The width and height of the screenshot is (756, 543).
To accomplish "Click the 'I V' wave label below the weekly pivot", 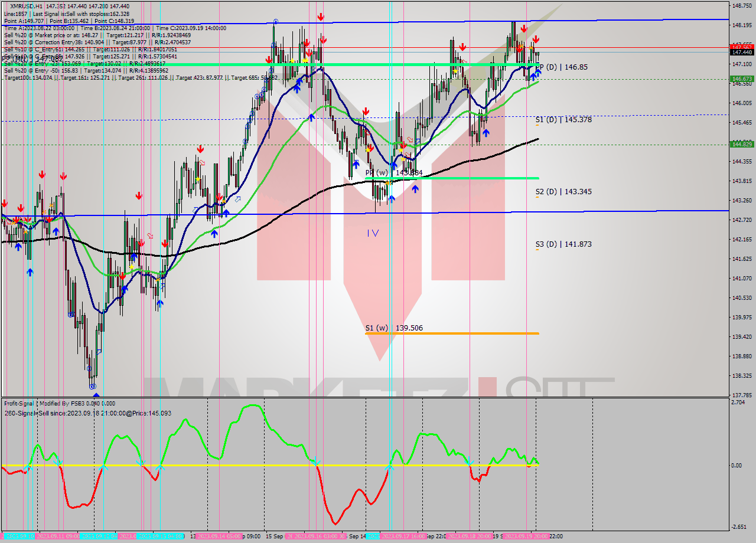I will click(x=373, y=233).
